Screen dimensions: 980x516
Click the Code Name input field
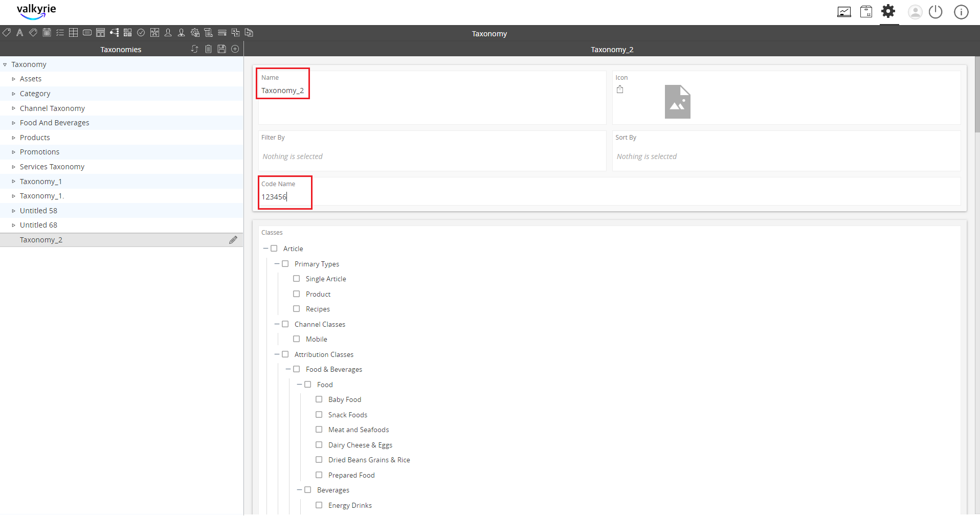609,197
